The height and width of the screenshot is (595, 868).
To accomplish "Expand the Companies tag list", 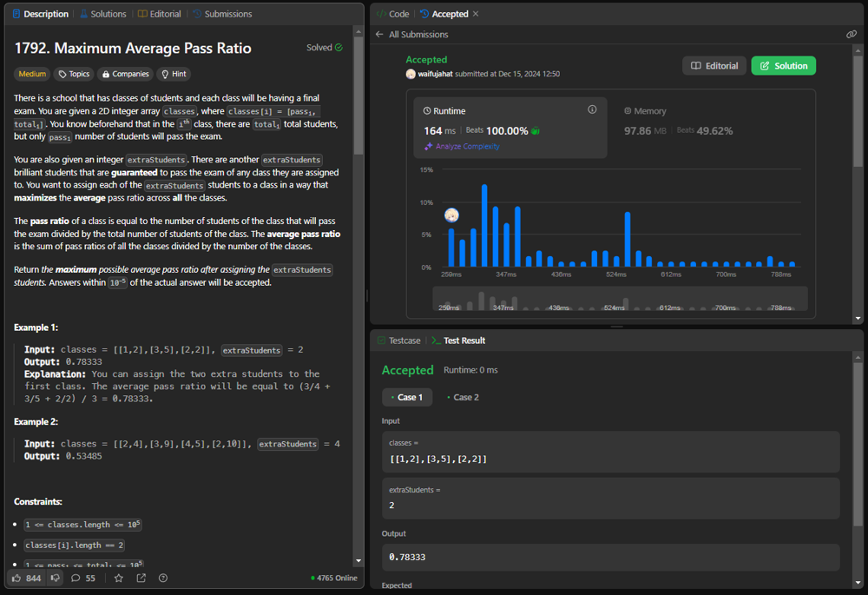I will point(125,75).
